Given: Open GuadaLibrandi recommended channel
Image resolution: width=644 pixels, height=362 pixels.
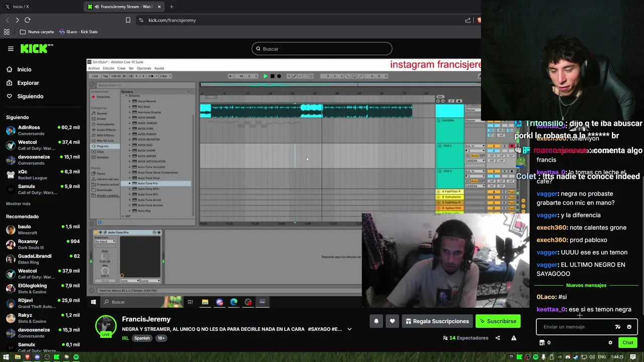Looking at the screenshot, I should (42, 259).
